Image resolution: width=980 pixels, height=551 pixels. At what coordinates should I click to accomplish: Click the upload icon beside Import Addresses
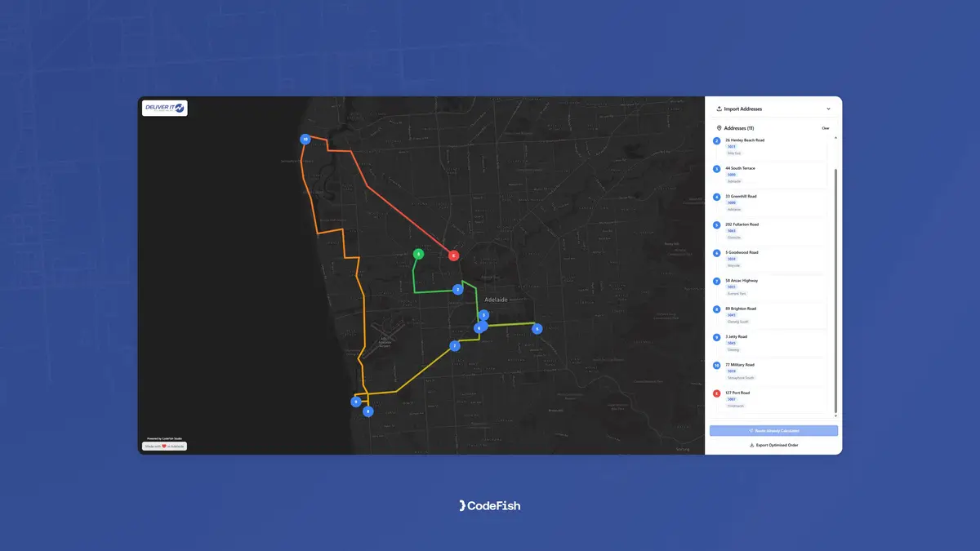(719, 109)
